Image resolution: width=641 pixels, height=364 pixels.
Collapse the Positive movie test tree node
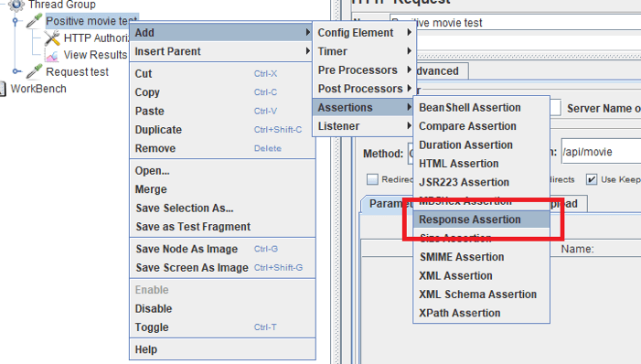[16, 21]
